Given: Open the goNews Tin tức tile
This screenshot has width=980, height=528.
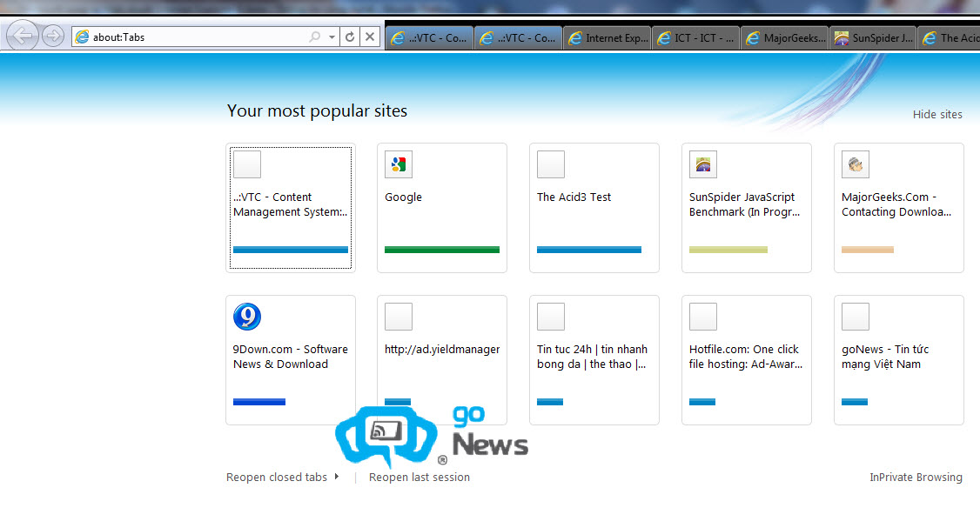Looking at the screenshot, I should coord(899,360).
